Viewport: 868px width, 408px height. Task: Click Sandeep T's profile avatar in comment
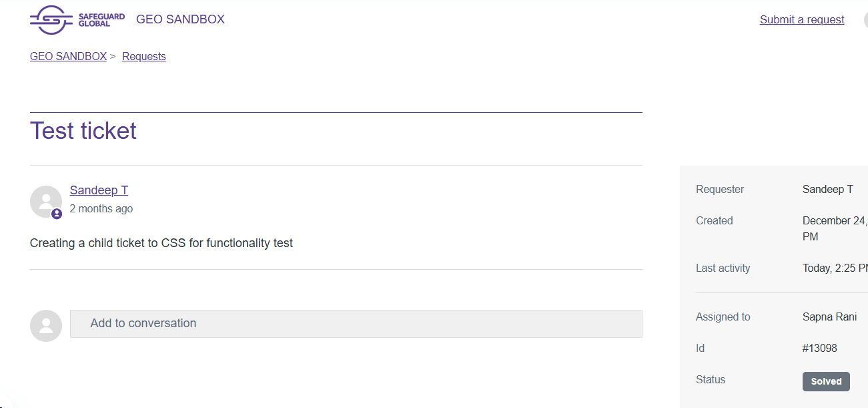(46, 201)
